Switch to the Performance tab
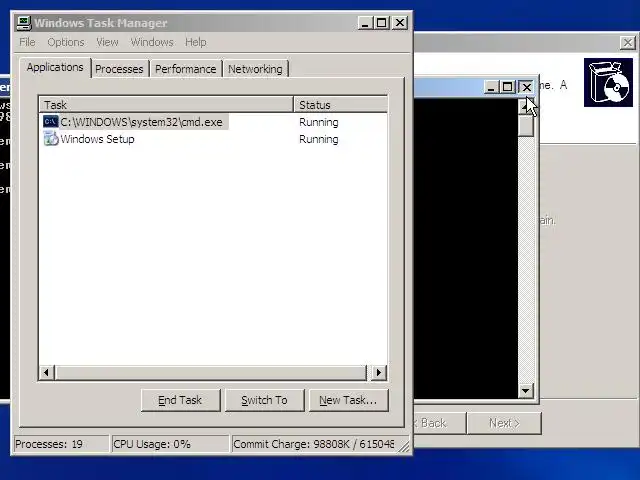Screen dimensions: 640x480 pyautogui.click(x=186, y=69)
